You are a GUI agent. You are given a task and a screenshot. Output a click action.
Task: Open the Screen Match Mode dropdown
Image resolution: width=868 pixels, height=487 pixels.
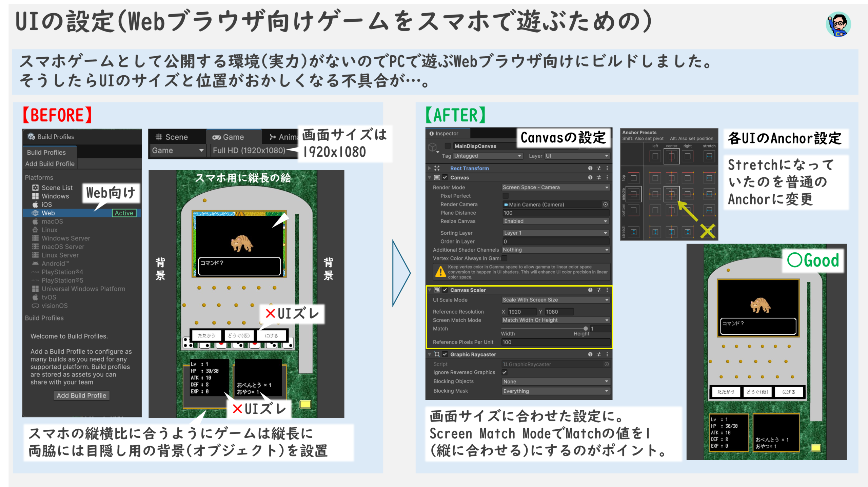coord(555,320)
